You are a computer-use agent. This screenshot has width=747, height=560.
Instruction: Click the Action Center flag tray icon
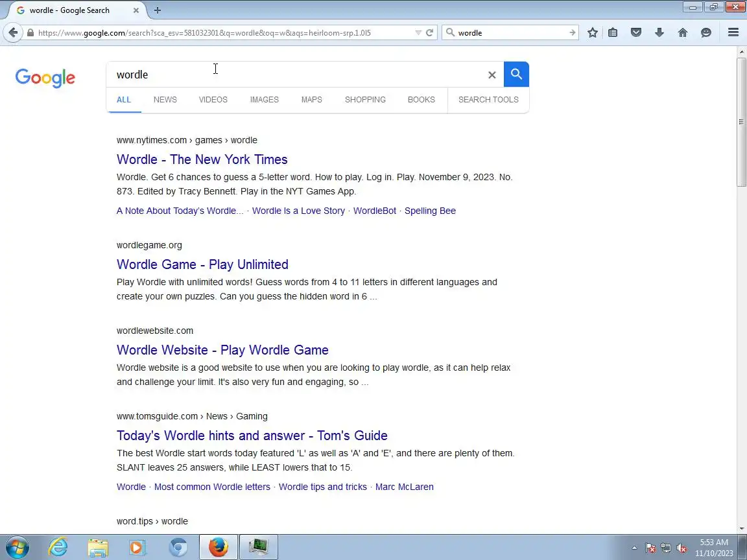pos(650,548)
